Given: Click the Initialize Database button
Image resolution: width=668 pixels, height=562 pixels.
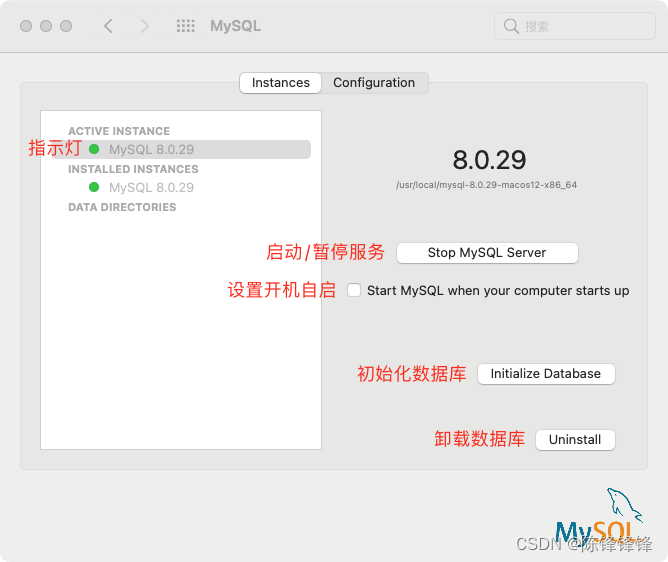Looking at the screenshot, I should coord(546,374).
